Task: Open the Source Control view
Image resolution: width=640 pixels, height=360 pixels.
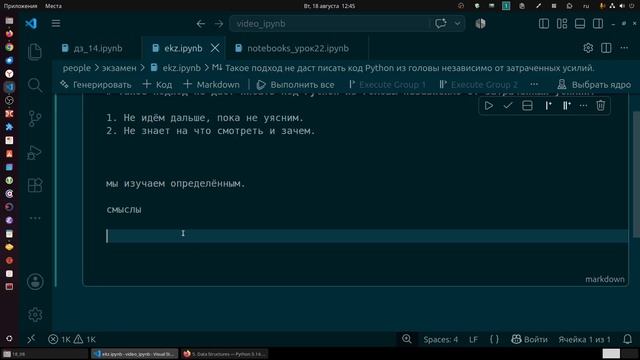Action: click(x=35, y=119)
